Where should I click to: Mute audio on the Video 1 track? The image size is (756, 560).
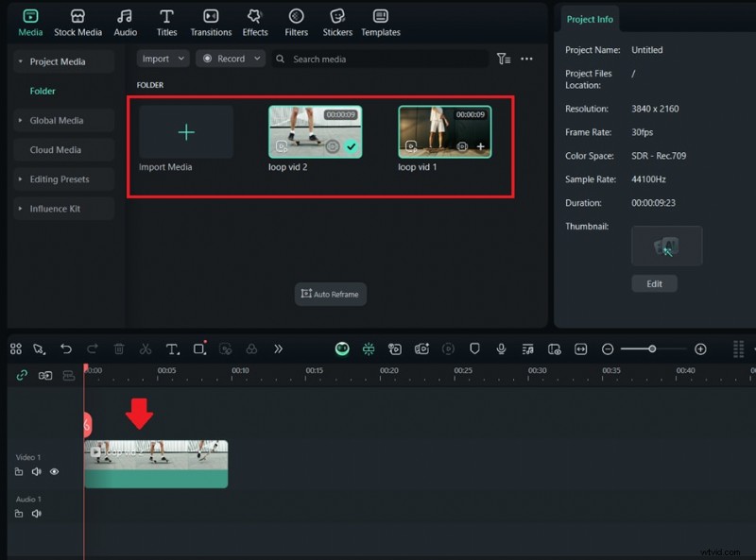click(36, 471)
